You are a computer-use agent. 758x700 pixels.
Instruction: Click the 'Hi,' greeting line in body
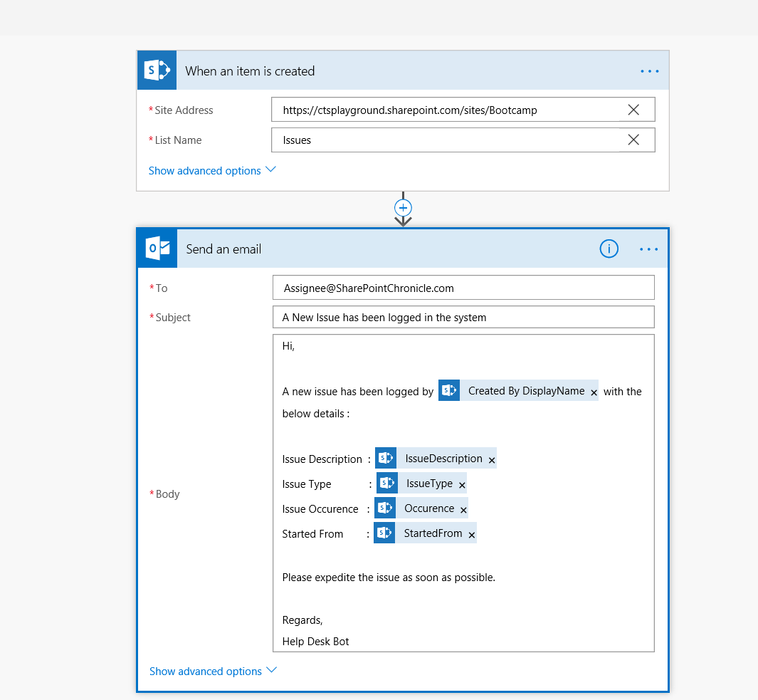[x=288, y=346]
